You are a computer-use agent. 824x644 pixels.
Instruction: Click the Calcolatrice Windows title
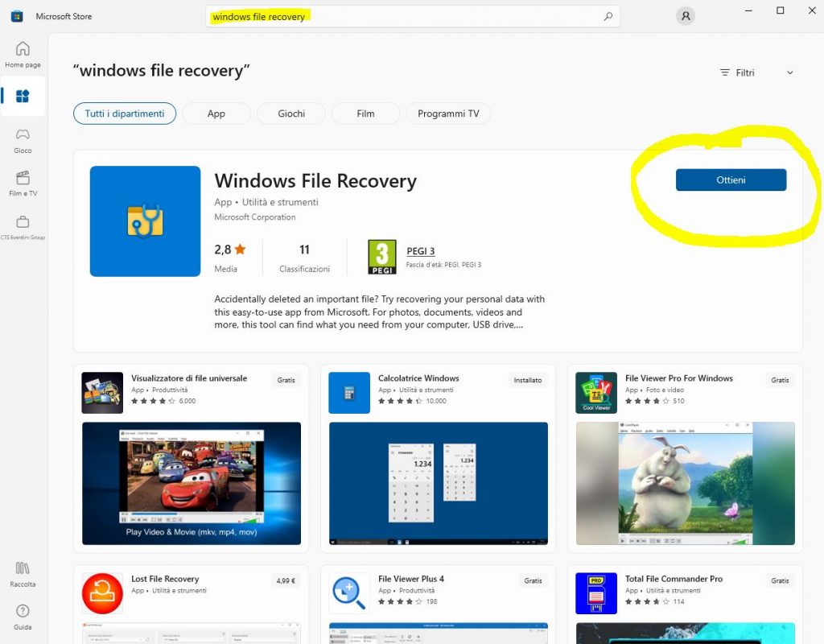[x=418, y=378]
